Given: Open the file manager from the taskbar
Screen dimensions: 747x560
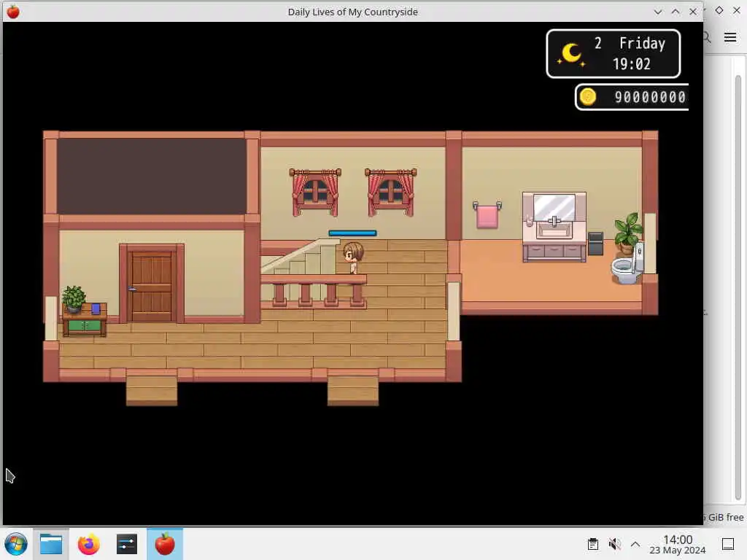Looking at the screenshot, I should [x=51, y=544].
